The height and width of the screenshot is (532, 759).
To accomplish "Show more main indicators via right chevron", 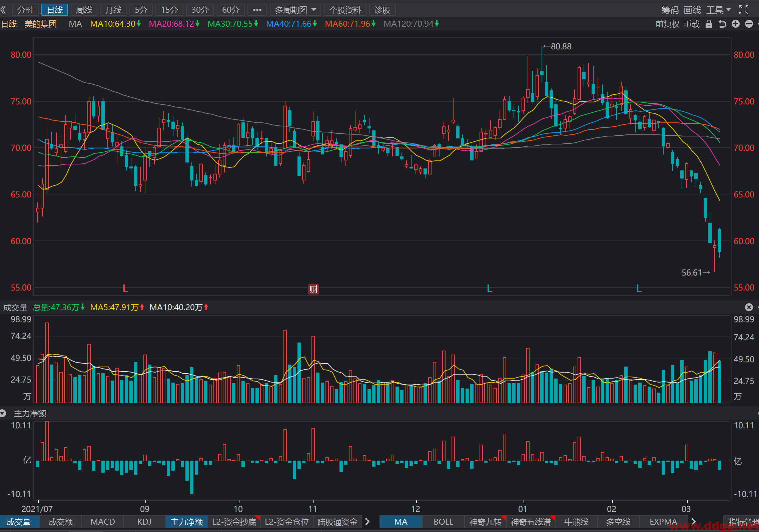I will [x=694, y=522].
